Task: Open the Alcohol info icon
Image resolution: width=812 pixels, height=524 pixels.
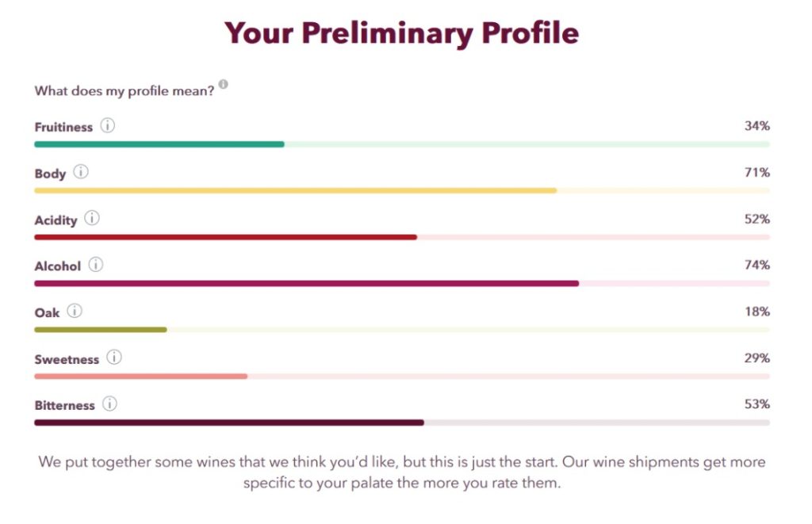Action: (x=96, y=265)
